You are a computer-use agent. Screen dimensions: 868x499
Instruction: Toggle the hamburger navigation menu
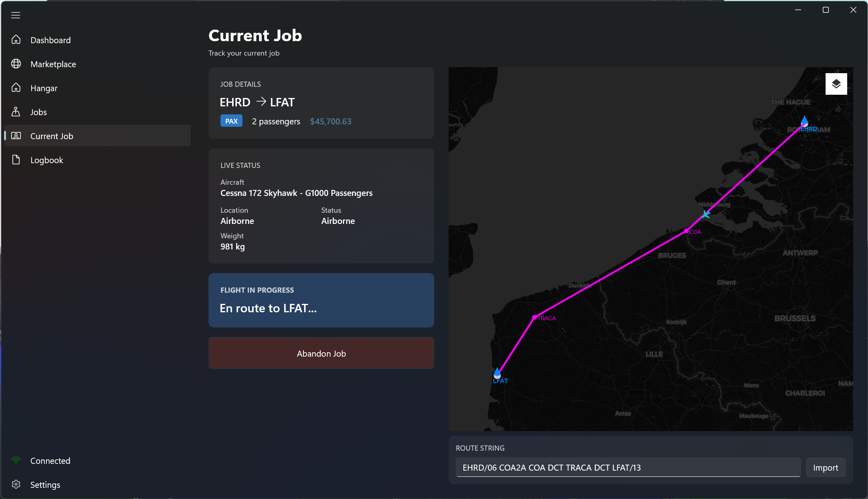point(16,15)
